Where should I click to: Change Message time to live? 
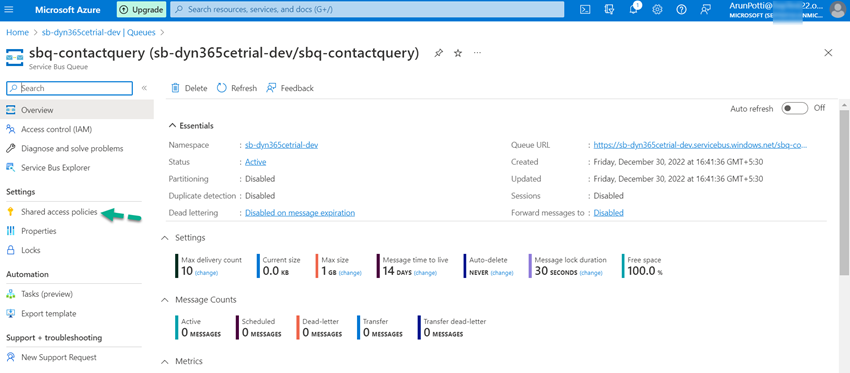coord(425,273)
